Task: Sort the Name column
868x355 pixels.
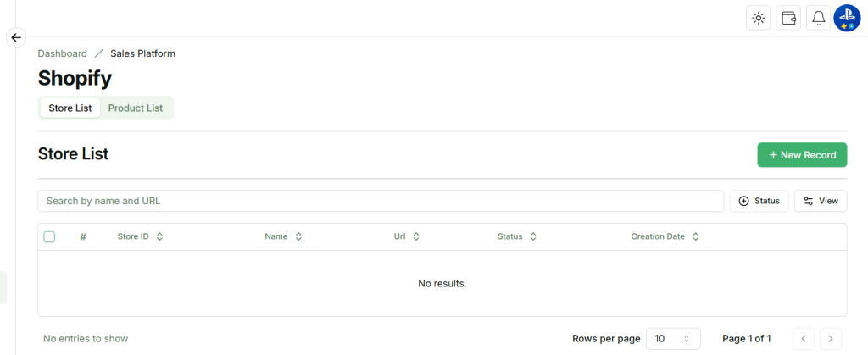Action: point(298,237)
